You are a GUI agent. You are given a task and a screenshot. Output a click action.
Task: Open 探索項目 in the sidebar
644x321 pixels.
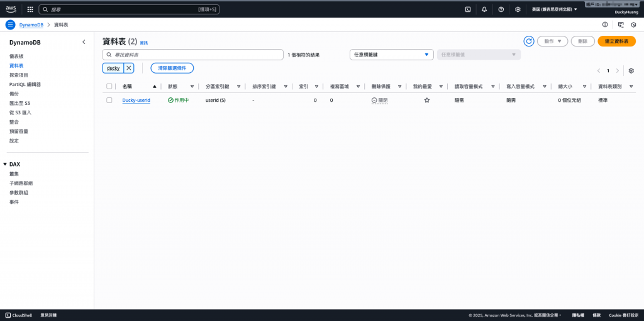19,75
